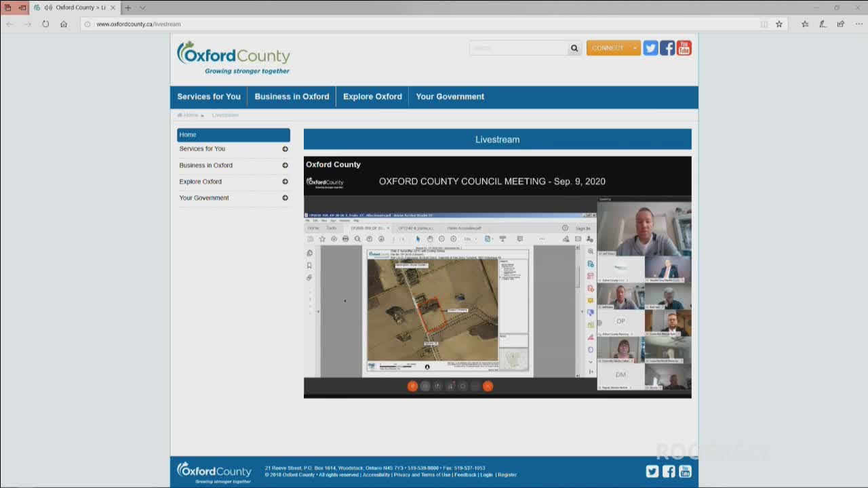Click the bookmark star in the Acrobat toolbar
This screenshot has height=488, width=868.
click(322, 239)
